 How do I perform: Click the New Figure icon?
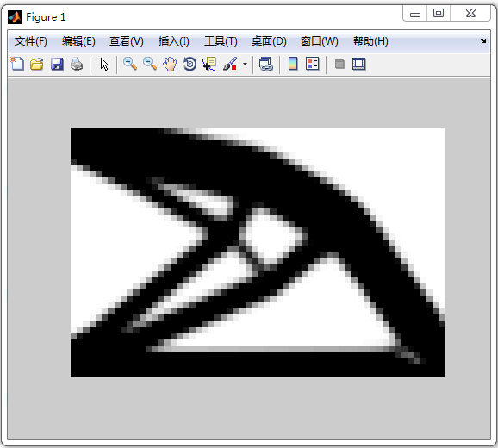(x=17, y=64)
